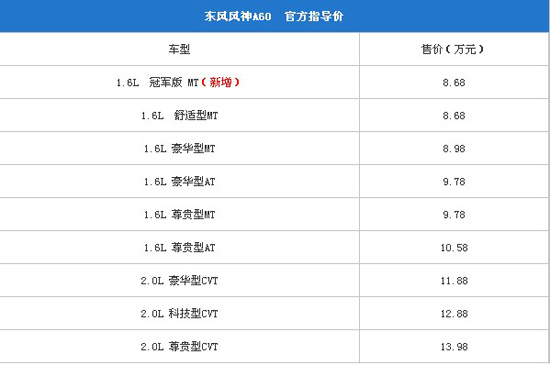Select the 1.6L 舒适型MT row
550x365 pixels.
(x=274, y=115)
